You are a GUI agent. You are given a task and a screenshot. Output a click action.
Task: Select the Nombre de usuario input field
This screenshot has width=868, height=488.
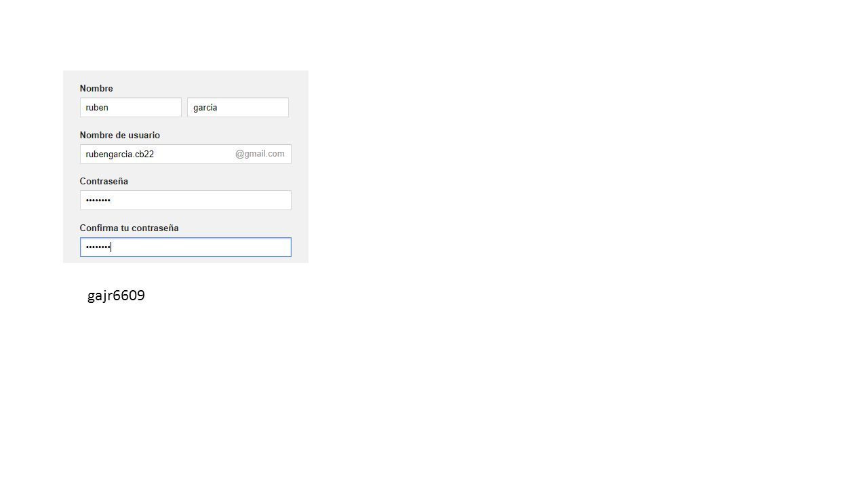(185, 154)
